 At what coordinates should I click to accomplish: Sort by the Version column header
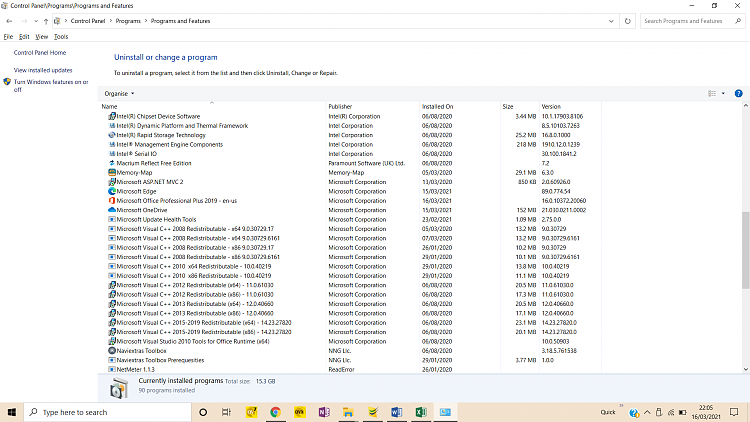[570, 106]
